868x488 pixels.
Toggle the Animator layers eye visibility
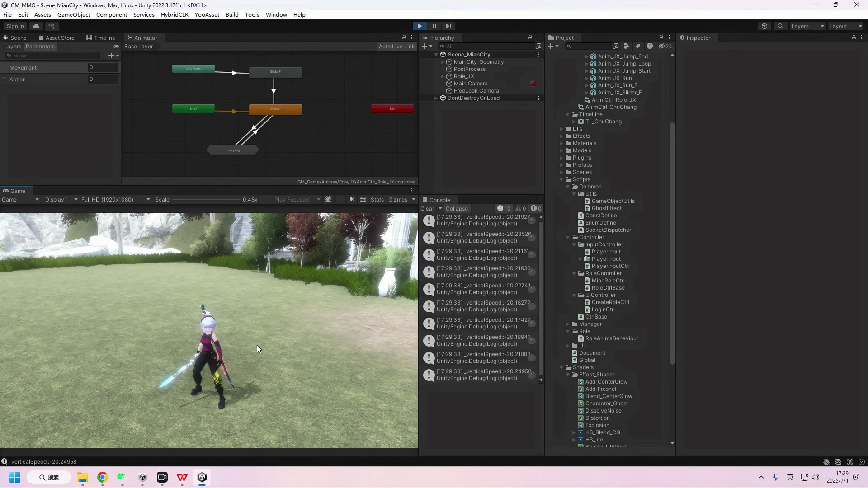tap(116, 47)
